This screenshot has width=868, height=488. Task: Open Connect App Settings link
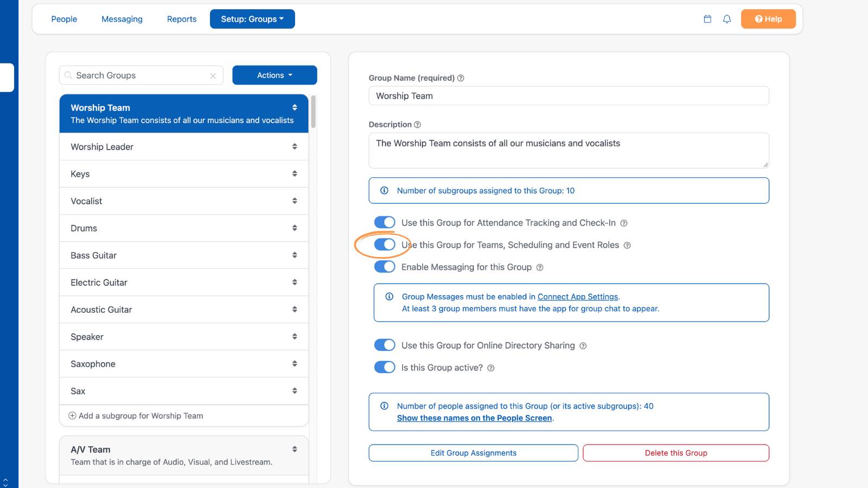point(578,297)
